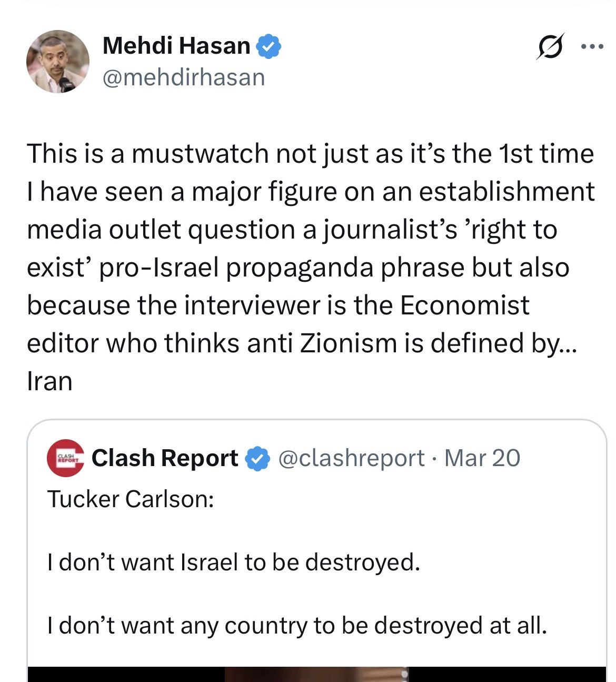This screenshot has height=682, width=616.
Task: Select "I don't want Israel to be destroyed." line
Action: pos(234,562)
